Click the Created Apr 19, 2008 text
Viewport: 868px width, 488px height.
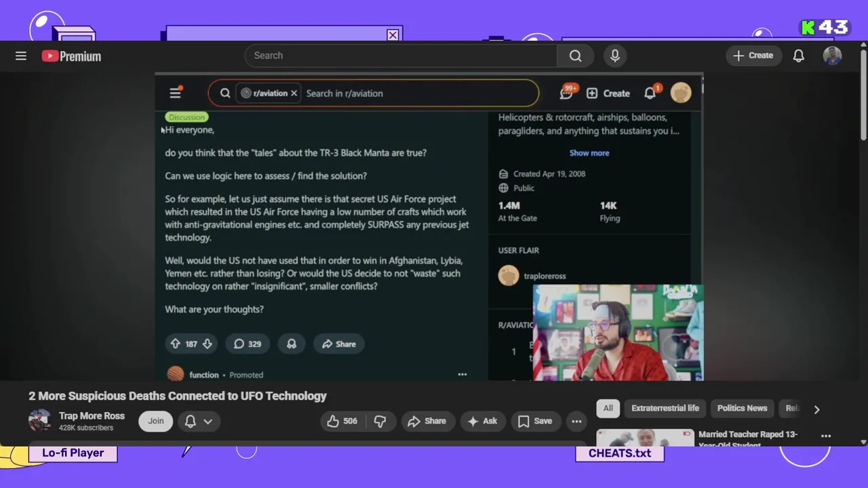coord(549,174)
